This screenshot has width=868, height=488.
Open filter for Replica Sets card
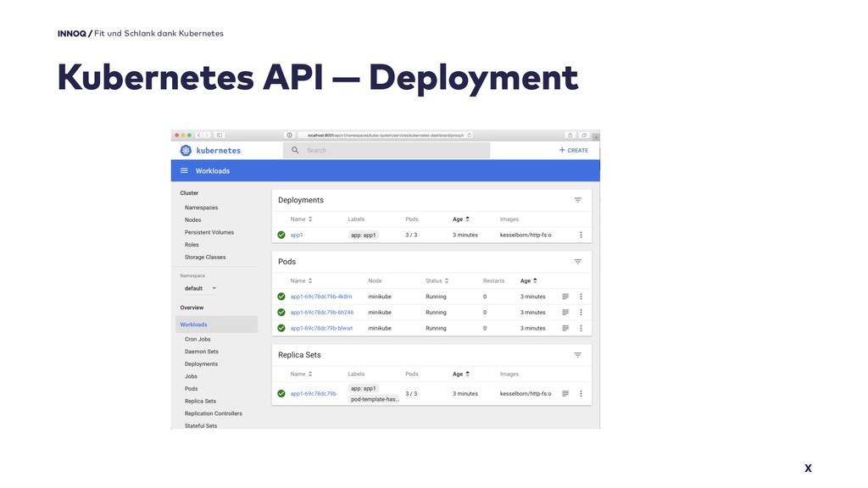coord(577,355)
